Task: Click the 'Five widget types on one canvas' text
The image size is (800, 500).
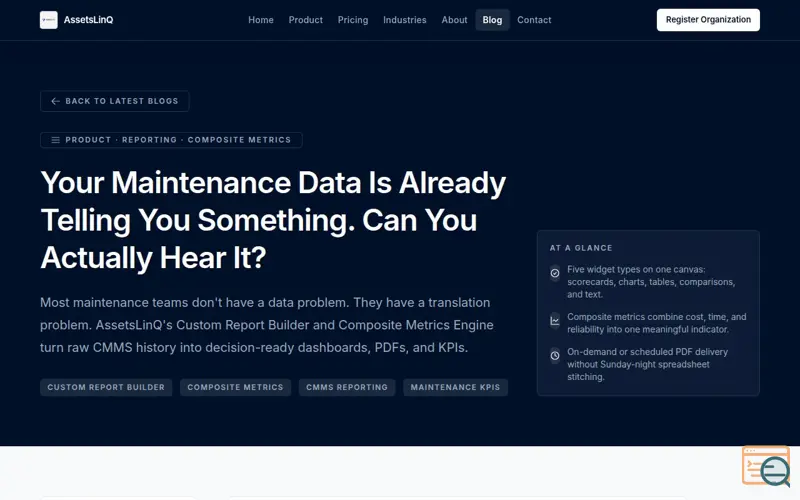Action: tap(652, 282)
